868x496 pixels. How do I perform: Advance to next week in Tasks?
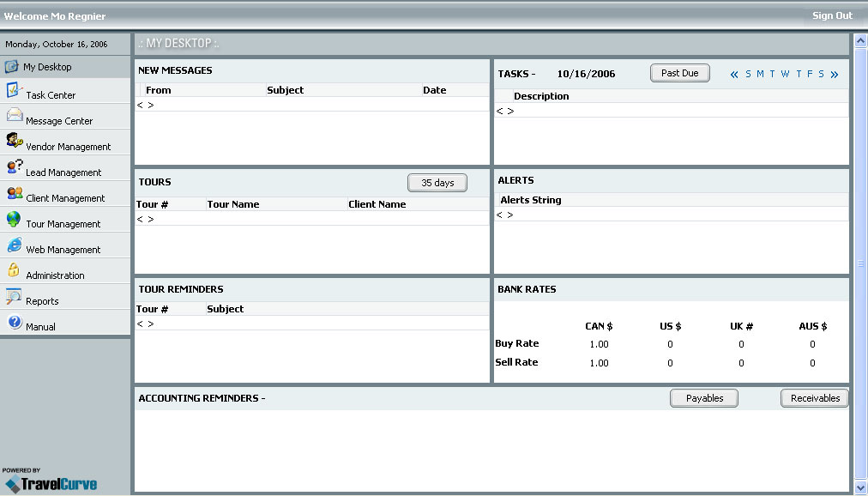click(835, 75)
